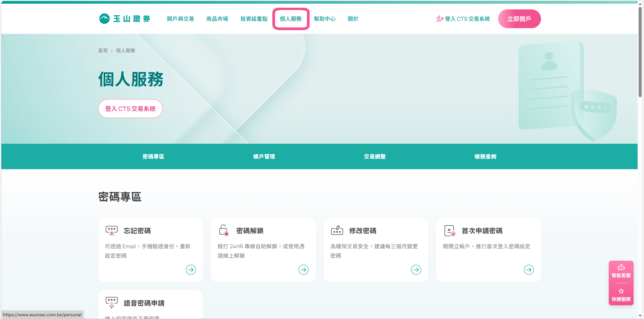Click the 密碼解鎖 lock icon
644x319 pixels.
tap(224, 231)
